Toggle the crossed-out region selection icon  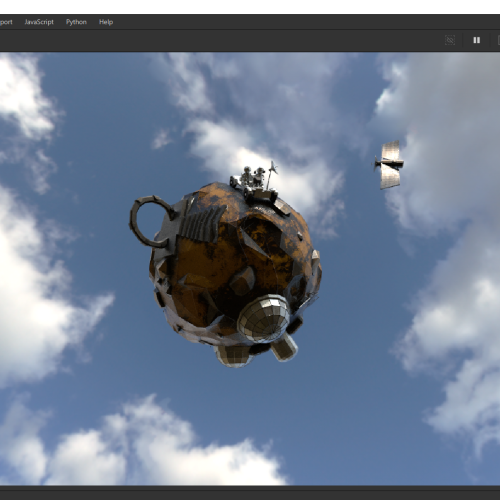point(450,40)
